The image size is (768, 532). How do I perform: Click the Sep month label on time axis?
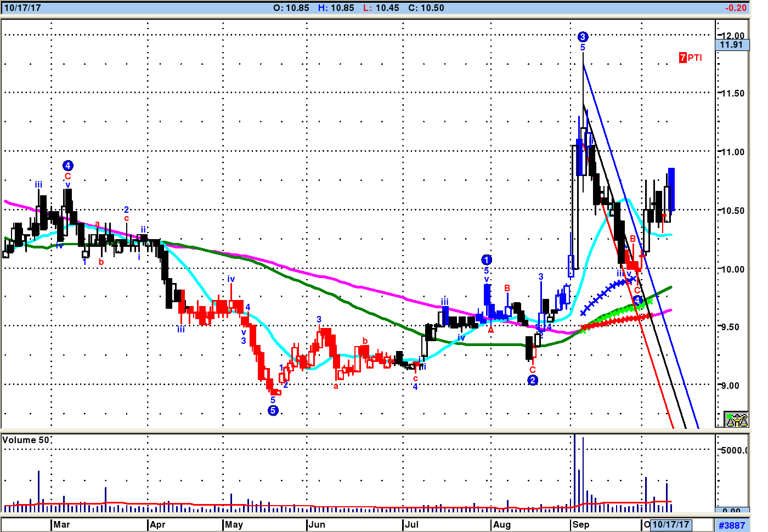coord(580,524)
